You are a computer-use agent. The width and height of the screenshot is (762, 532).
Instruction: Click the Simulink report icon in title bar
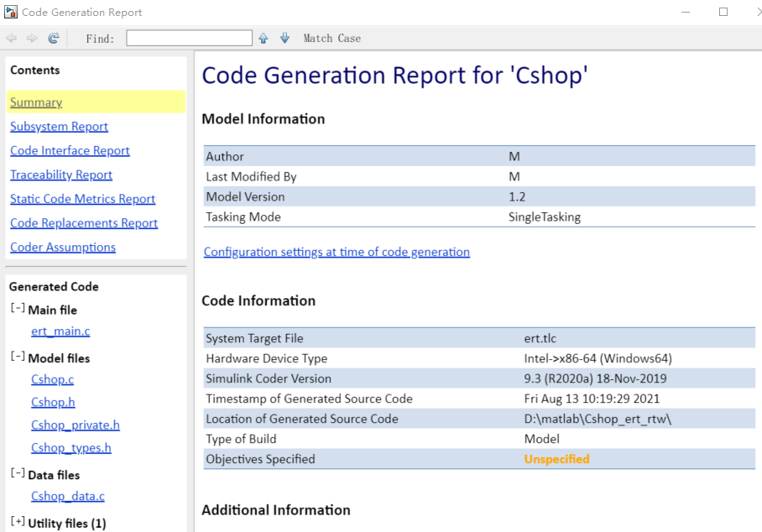pyautogui.click(x=12, y=12)
